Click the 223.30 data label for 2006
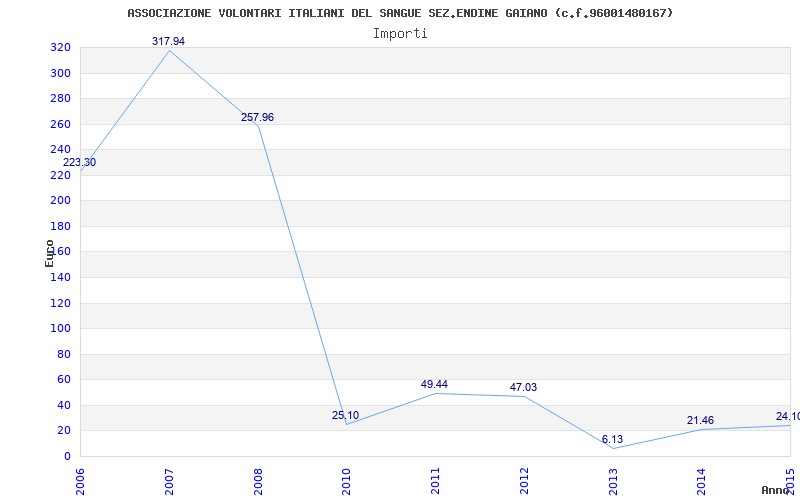Screen dimensions: 800x500 tap(79, 163)
